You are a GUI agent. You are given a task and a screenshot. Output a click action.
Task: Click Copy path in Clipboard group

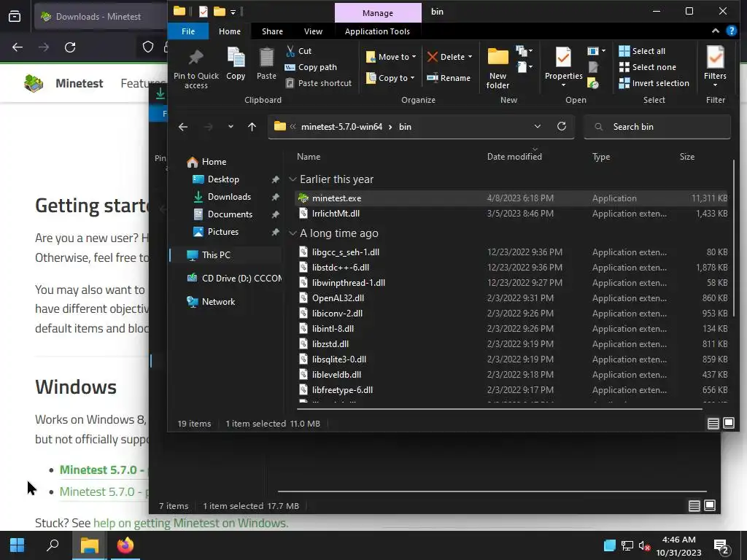coord(311,67)
